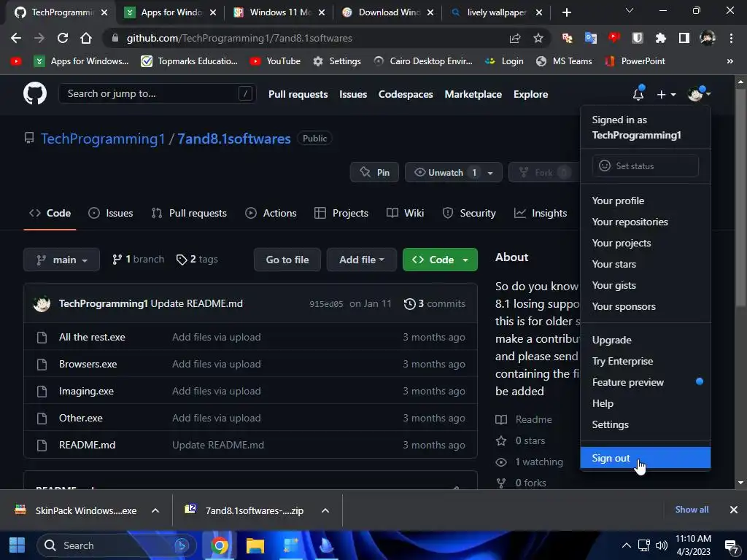This screenshot has height=560, width=747.
Task: Open the GitHub home logo
Action: pyautogui.click(x=35, y=93)
